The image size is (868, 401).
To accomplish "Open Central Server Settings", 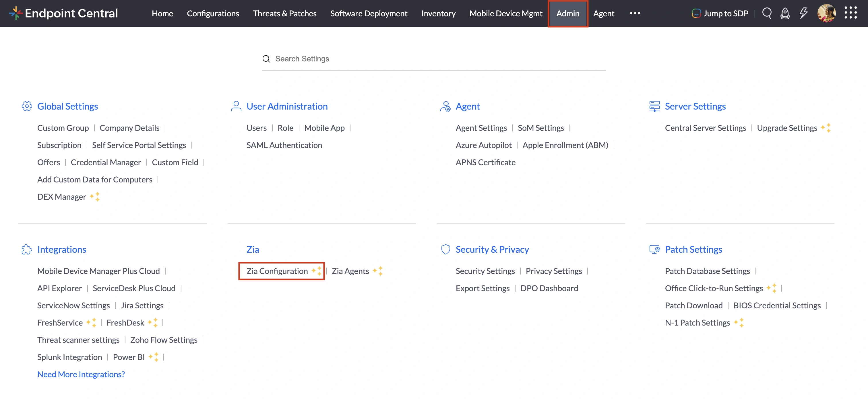I will (x=705, y=128).
